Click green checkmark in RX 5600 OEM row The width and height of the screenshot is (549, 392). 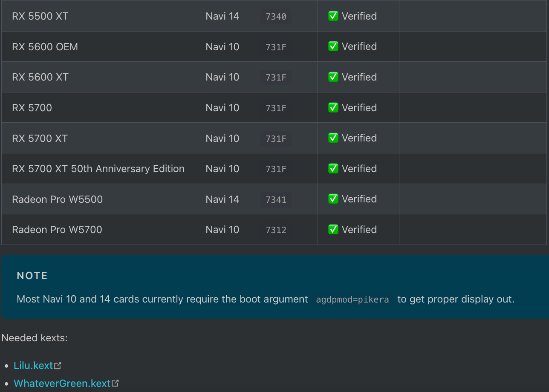coord(333,46)
